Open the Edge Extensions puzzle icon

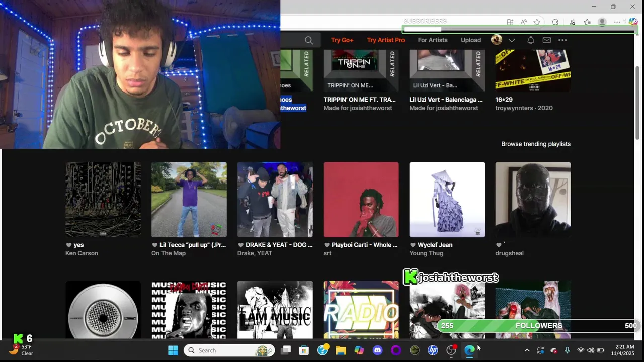coord(555,22)
